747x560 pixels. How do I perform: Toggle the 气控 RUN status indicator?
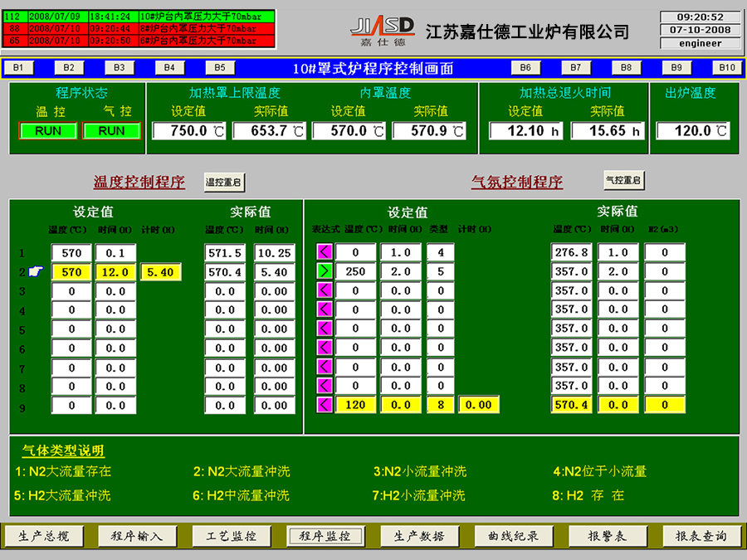(111, 131)
